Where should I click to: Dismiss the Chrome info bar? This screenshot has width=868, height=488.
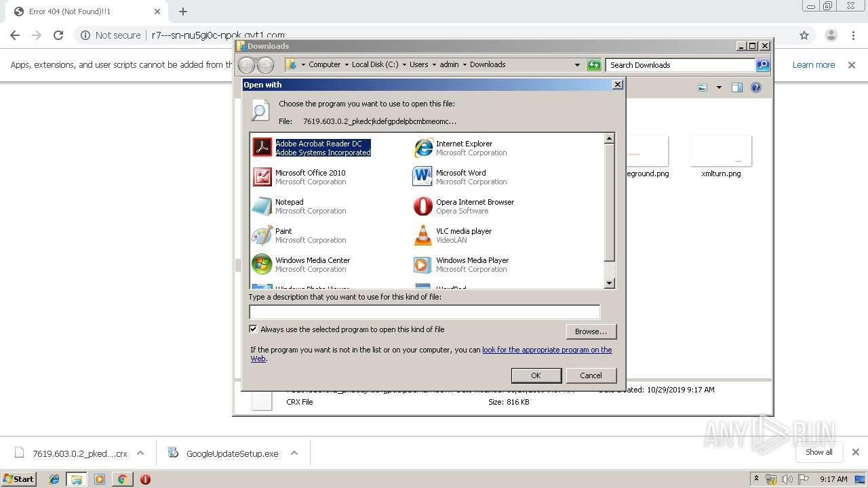[851, 65]
